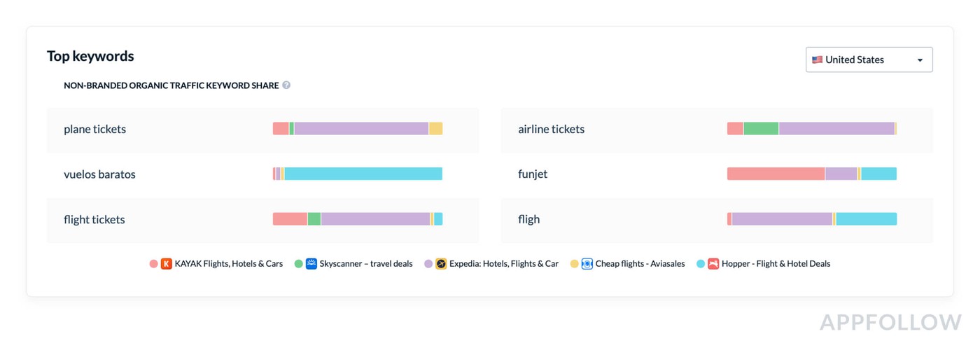Select the "plane tickets" keyword
This screenshot has height=348, width=980.
(95, 130)
